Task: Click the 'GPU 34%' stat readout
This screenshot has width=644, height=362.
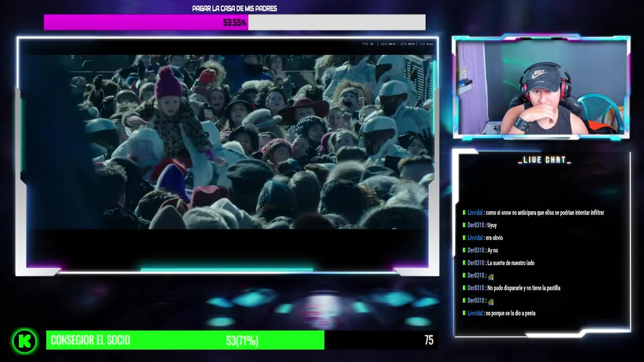Action: [x=388, y=44]
